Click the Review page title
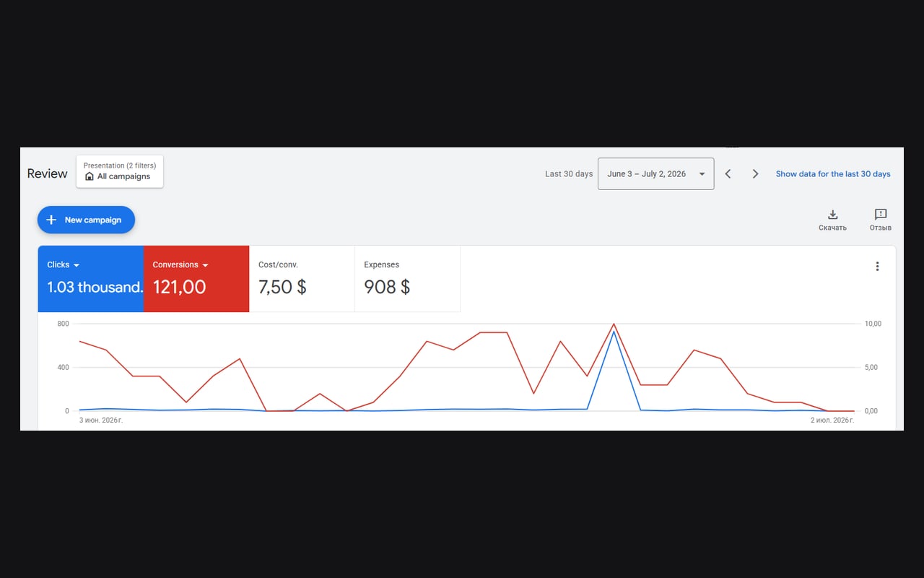The image size is (924, 578). click(47, 173)
